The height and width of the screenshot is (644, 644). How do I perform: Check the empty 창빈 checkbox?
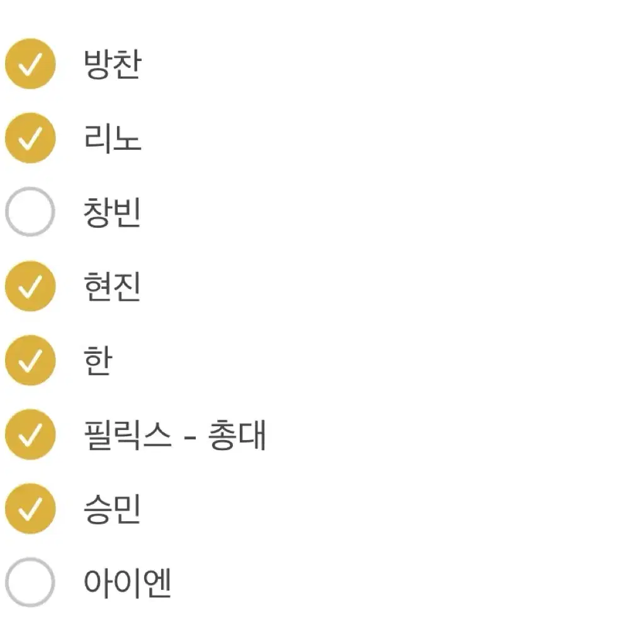pos(30,212)
